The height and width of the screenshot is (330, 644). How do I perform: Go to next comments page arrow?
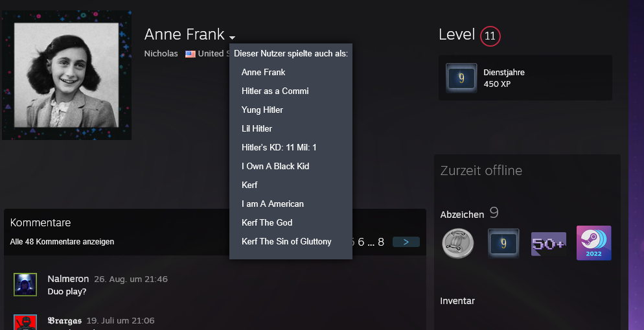click(406, 242)
